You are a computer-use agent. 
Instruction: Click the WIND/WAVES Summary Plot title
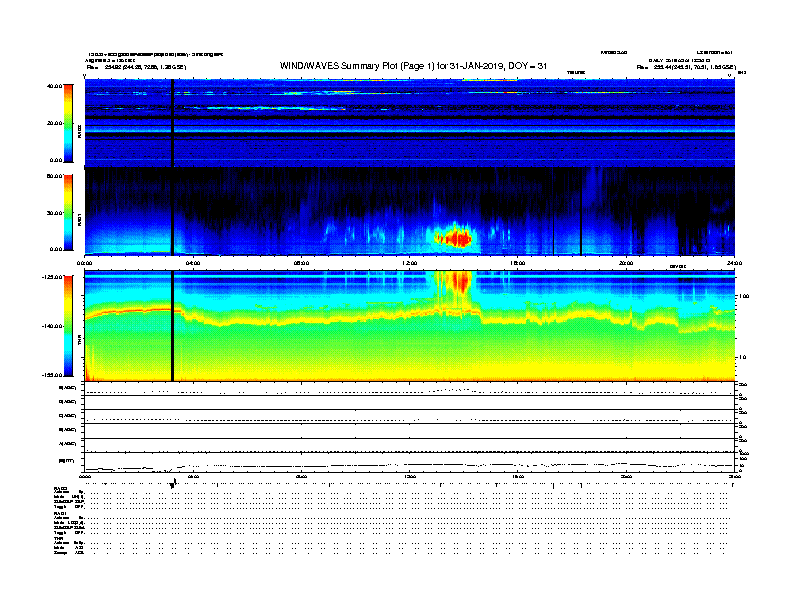tap(413, 66)
